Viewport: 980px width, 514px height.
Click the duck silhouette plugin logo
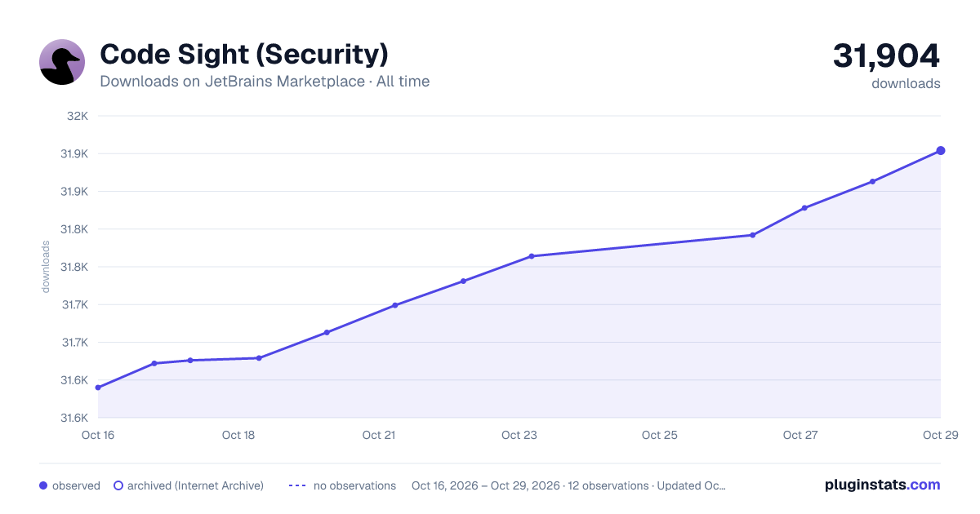click(x=62, y=62)
